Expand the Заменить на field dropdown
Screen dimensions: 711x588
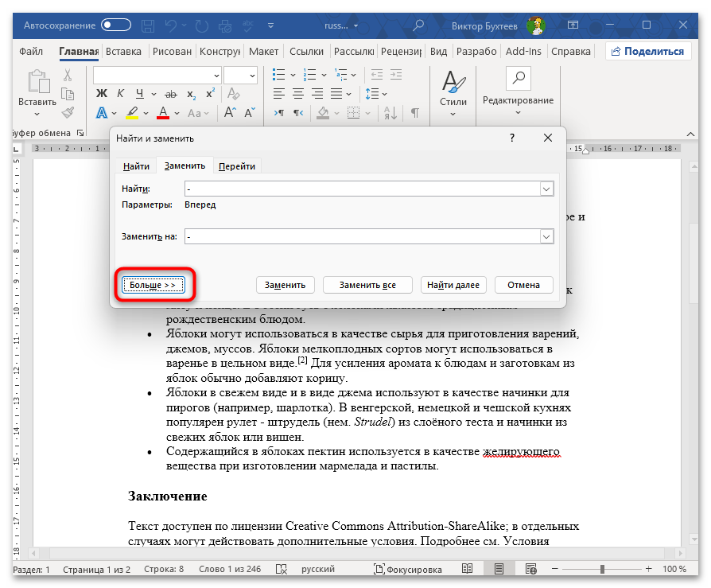(x=546, y=236)
